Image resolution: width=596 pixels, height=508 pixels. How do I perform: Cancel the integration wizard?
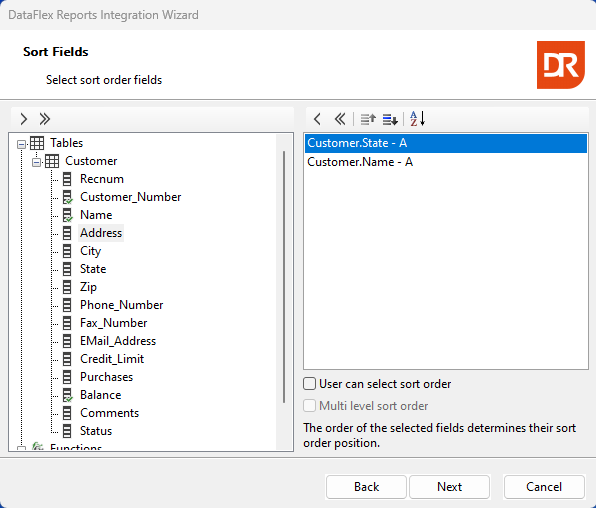click(x=544, y=487)
